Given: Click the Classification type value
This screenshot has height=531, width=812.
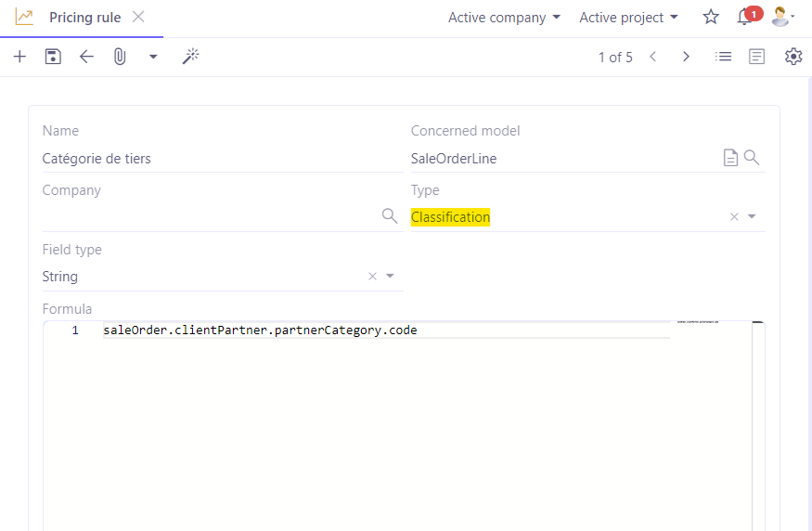Looking at the screenshot, I should (450, 217).
